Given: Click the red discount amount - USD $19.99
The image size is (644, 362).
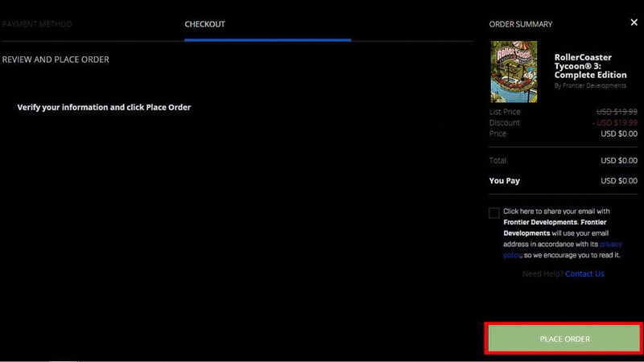Looking at the screenshot, I should pos(615,123).
